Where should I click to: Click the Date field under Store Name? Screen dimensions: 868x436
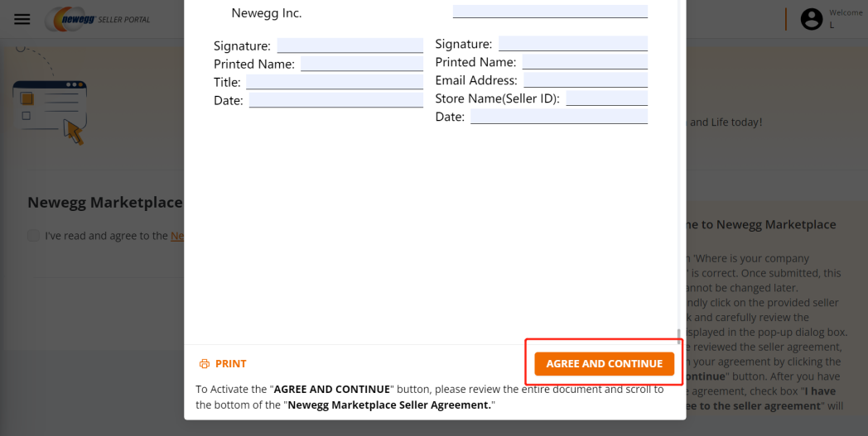pyautogui.click(x=558, y=117)
